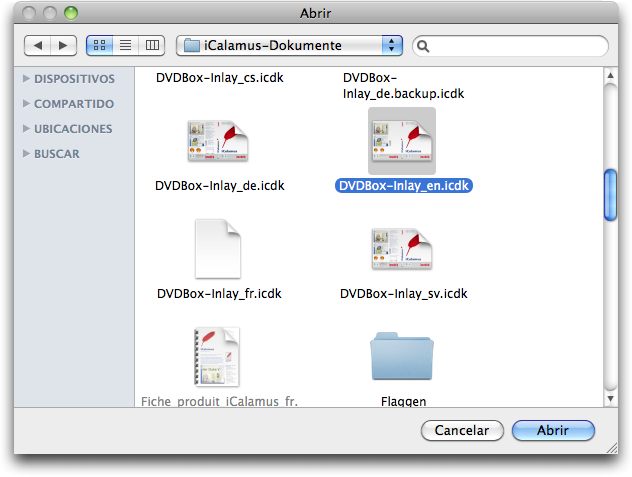This screenshot has height=477, width=632.
Task: Click the Fiche_produit_iCalamus_fr. name label
Action: point(219,401)
